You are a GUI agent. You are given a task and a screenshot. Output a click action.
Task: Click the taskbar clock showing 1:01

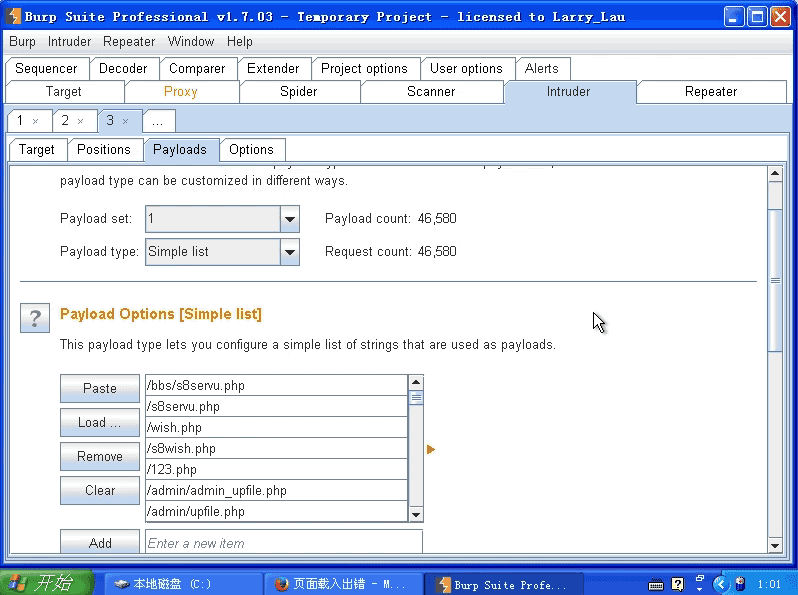(x=768, y=584)
